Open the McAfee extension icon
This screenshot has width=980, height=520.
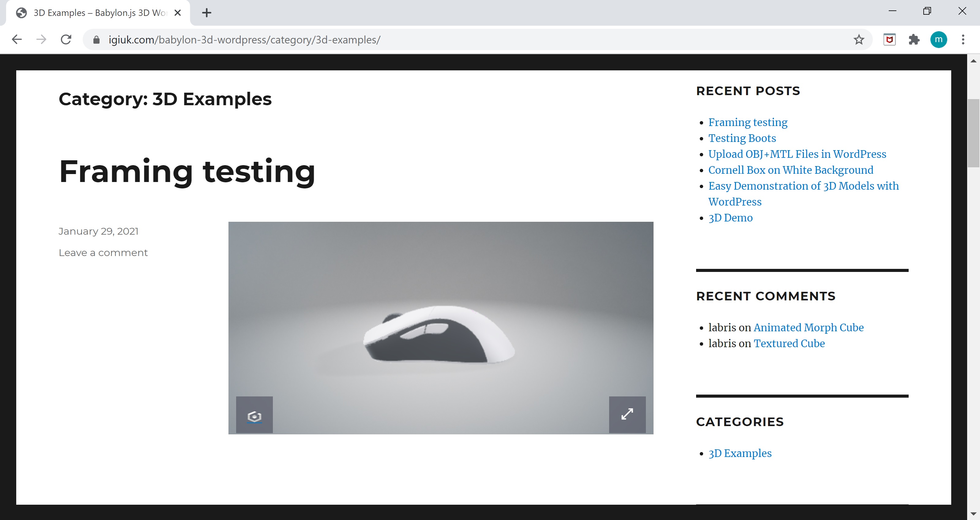click(x=889, y=39)
